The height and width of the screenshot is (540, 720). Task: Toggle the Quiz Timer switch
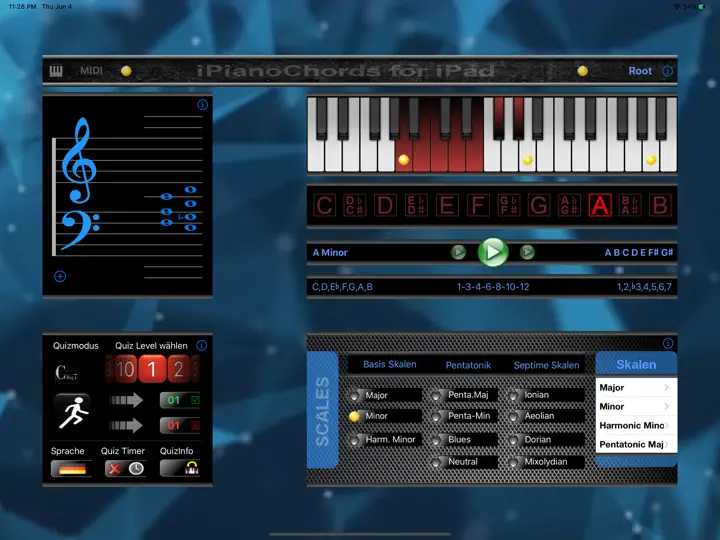coord(126,468)
